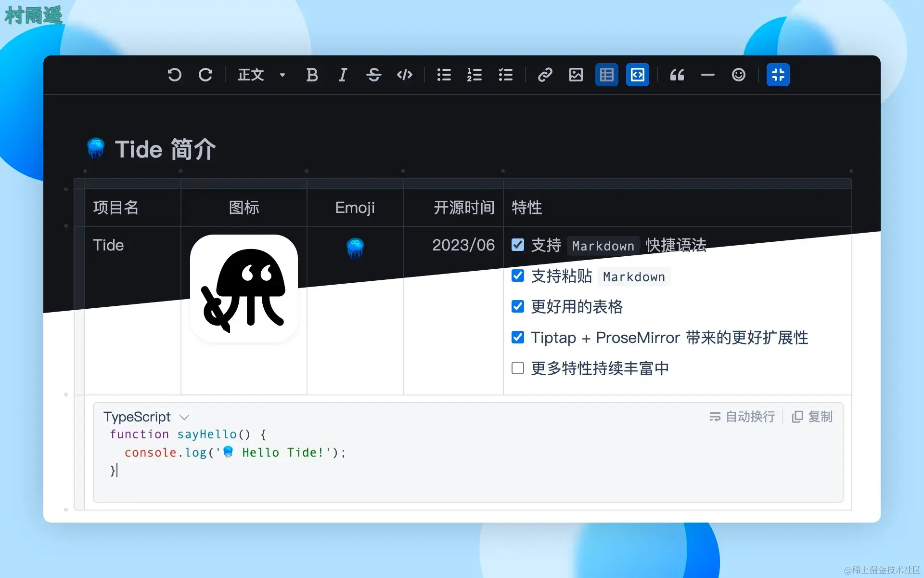Uncheck the 更好用的表格 checkbox
Screen dimensions: 924x578
pos(518,307)
